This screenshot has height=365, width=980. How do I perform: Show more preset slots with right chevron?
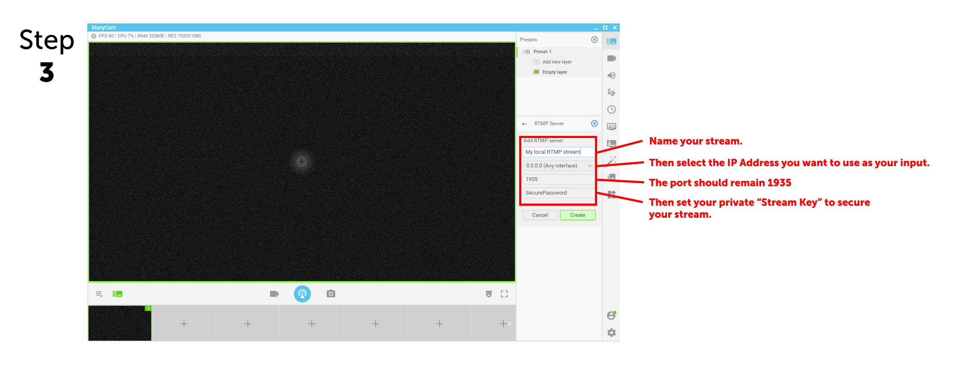(509, 324)
